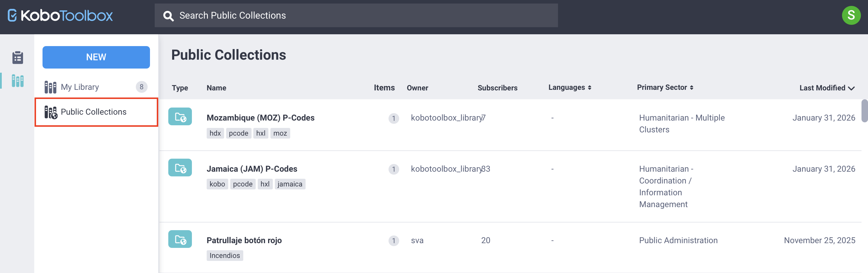868x273 pixels.
Task: Click the pcode tag under Mozambique P-Codes
Action: pyautogui.click(x=239, y=133)
